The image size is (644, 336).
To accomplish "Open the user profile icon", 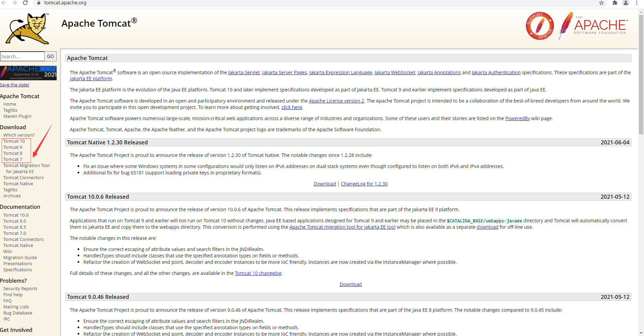I will [626, 3].
